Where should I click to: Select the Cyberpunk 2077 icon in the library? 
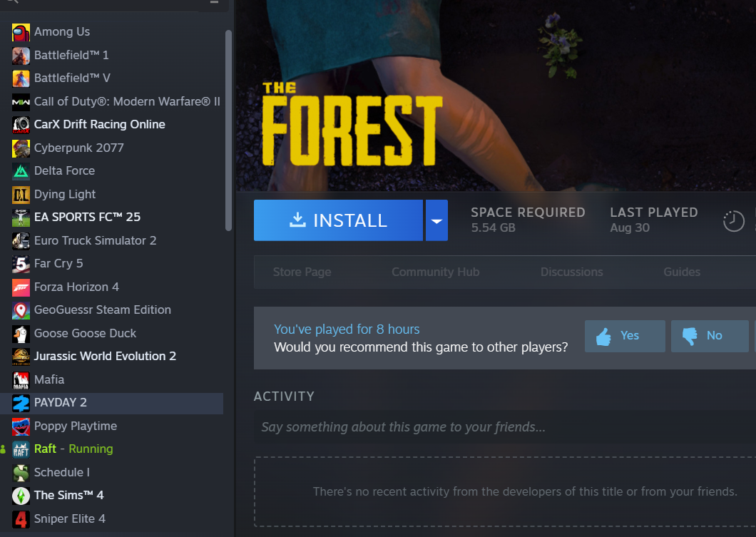(21, 148)
